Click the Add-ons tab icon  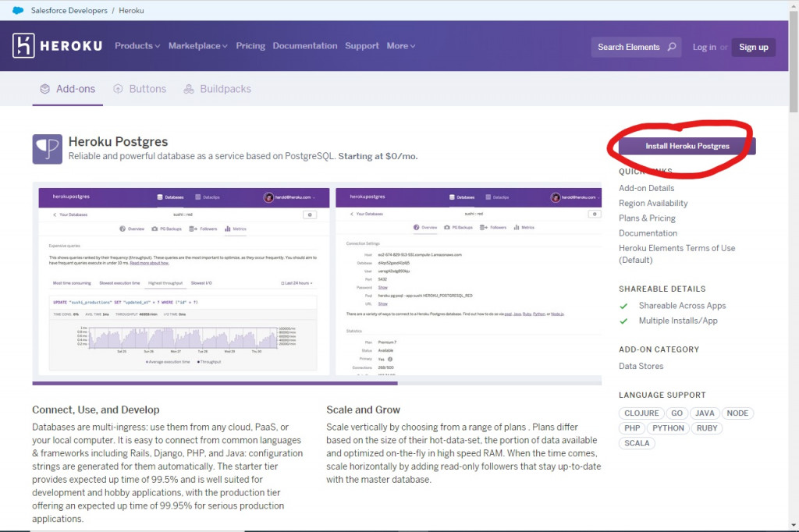click(x=44, y=89)
